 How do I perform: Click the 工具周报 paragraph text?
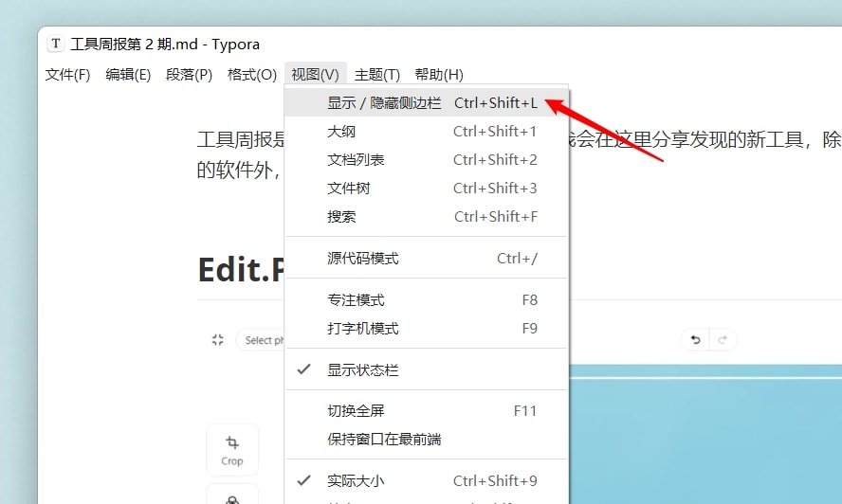coord(241,154)
